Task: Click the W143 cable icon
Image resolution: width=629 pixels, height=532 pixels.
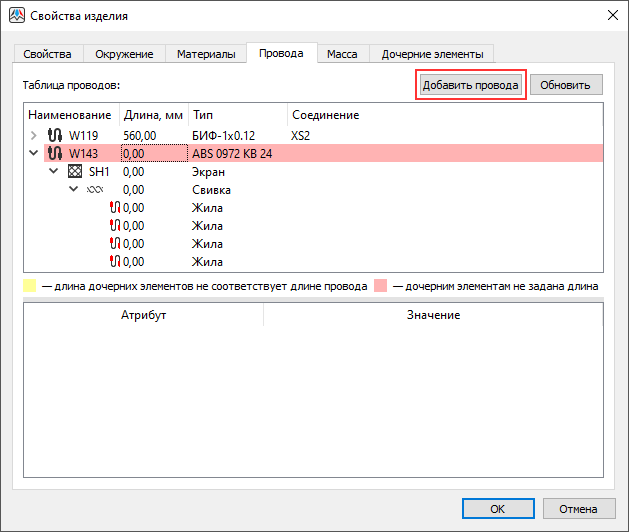Action: (55, 153)
